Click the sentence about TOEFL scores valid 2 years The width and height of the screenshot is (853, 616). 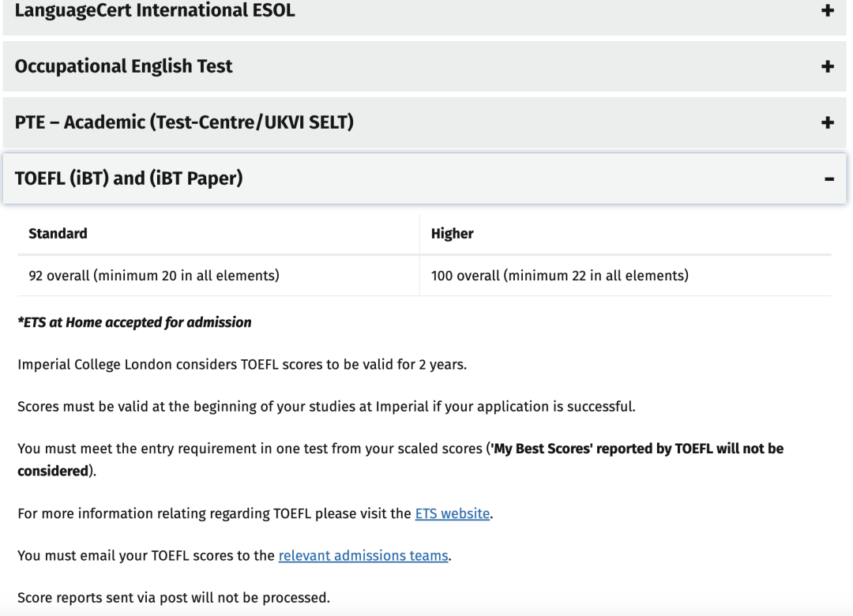tap(242, 365)
